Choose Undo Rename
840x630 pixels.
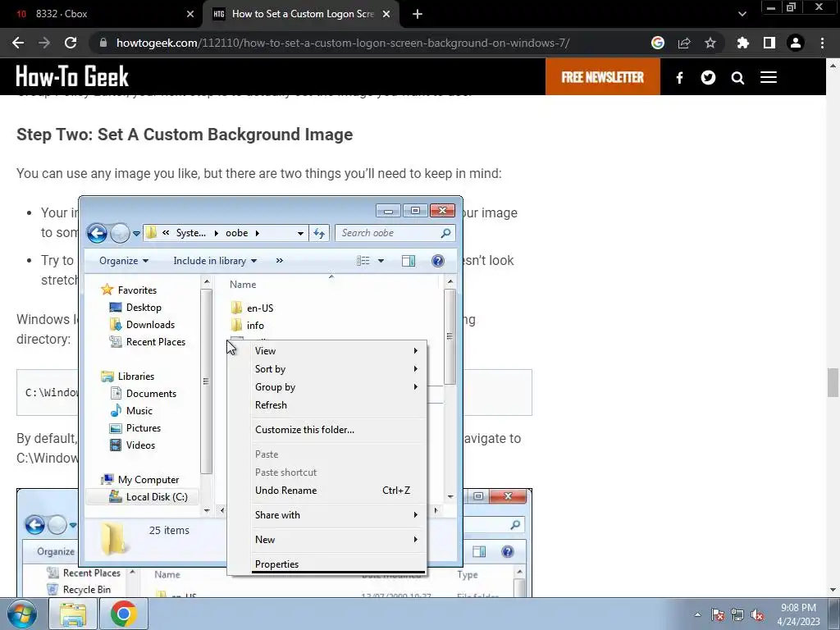click(x=339, y=491)
